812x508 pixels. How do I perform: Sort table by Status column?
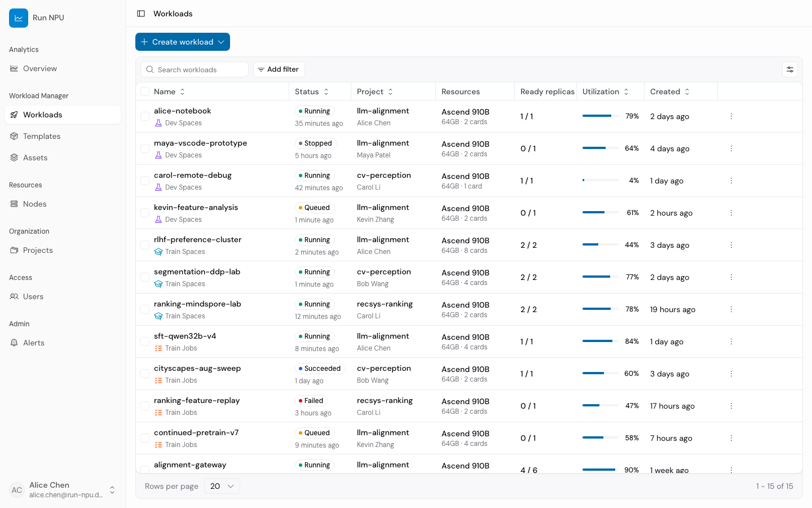coord(312,91)
